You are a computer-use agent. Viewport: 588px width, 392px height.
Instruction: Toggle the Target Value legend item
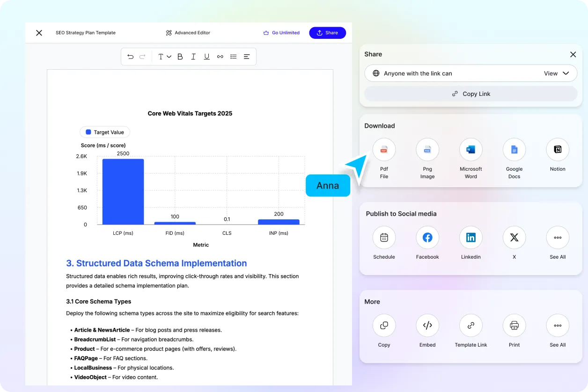pyautogui.click(x=105, y=132)
